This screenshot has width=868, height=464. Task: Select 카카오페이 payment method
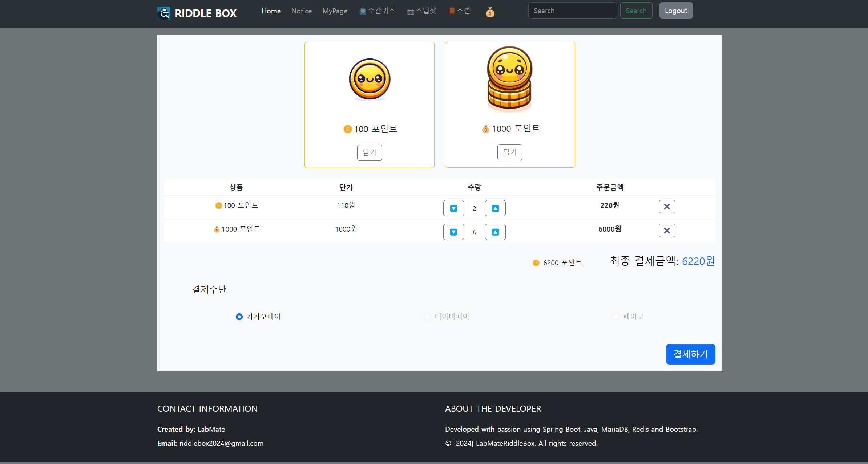239,317
